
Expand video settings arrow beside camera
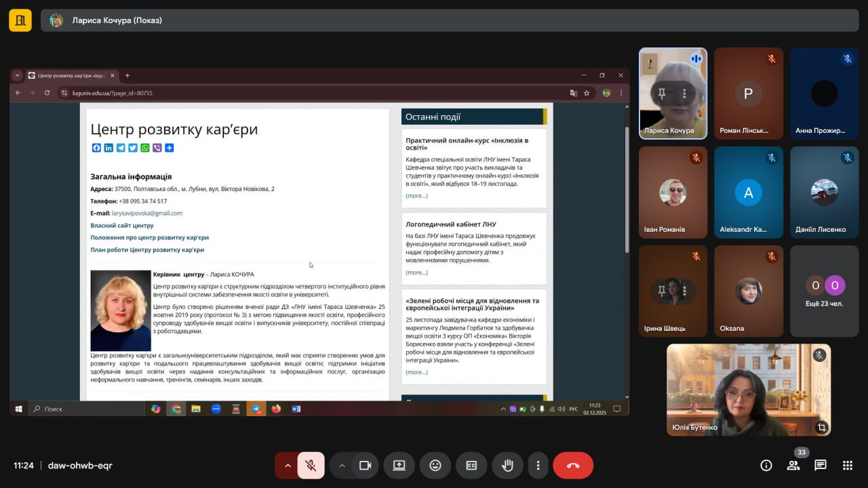(x=342, y=466)
